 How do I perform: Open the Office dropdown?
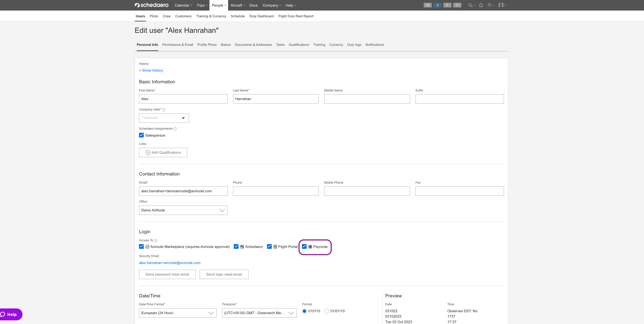point(183,210)
